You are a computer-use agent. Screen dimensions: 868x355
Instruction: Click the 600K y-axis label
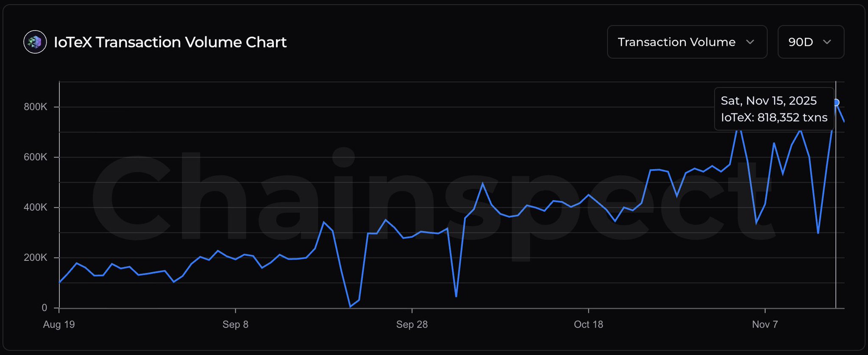click(36, 157)
